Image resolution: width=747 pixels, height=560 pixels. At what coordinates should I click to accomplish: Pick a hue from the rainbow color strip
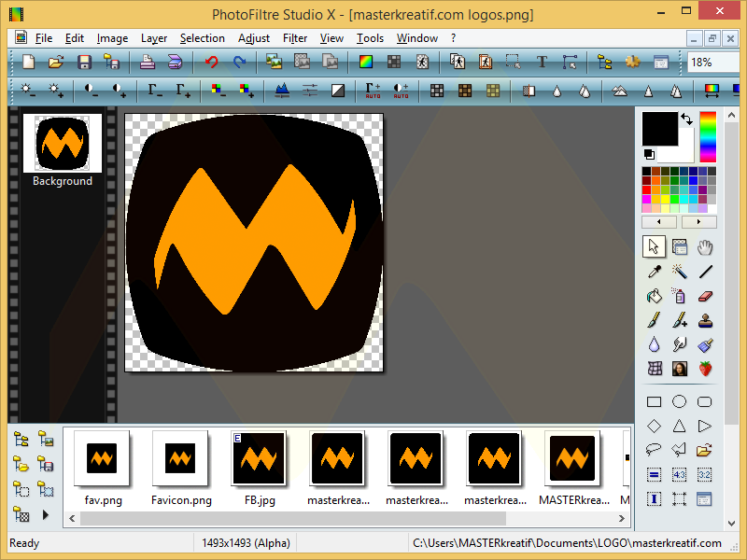(708, 137)
